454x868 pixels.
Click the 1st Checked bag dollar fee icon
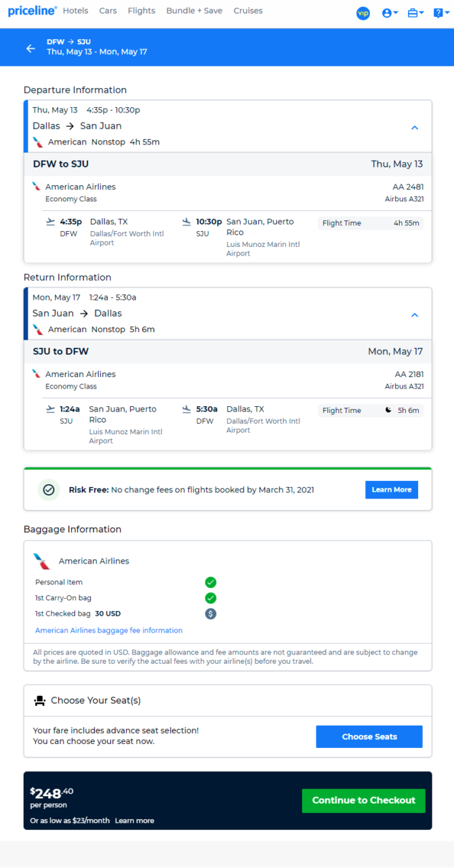click(x=211, y=614)
